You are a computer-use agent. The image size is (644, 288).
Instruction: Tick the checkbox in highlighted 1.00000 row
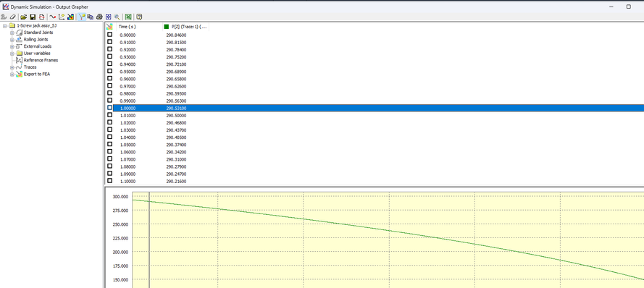click(109, 108)
